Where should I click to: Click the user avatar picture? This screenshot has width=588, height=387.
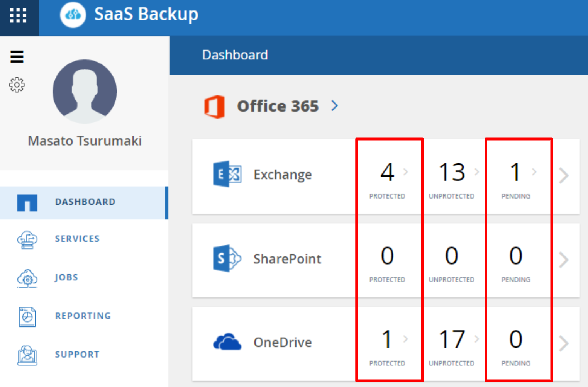click(x=85, y=91)
